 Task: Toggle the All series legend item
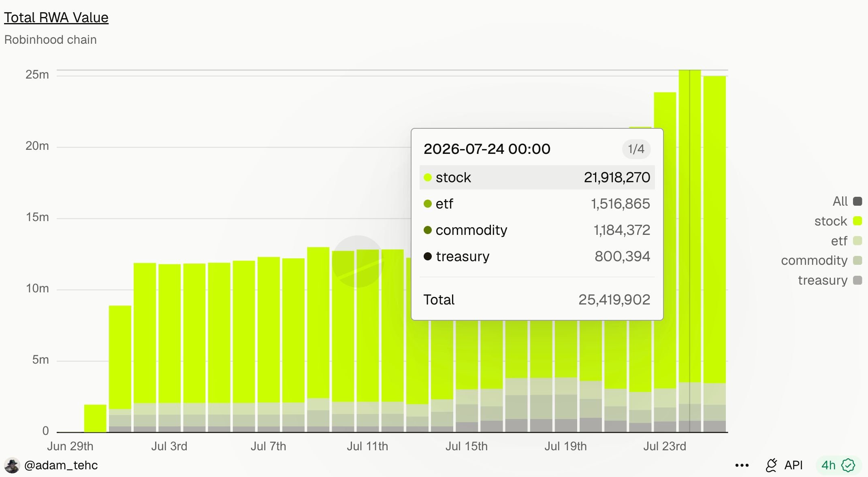pyautogui.click(x=847, y=201)
